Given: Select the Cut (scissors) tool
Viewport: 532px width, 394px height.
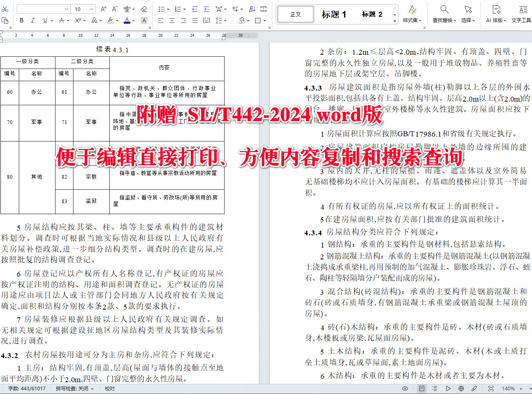Looking at the screenshot, I should click(6, 9).
